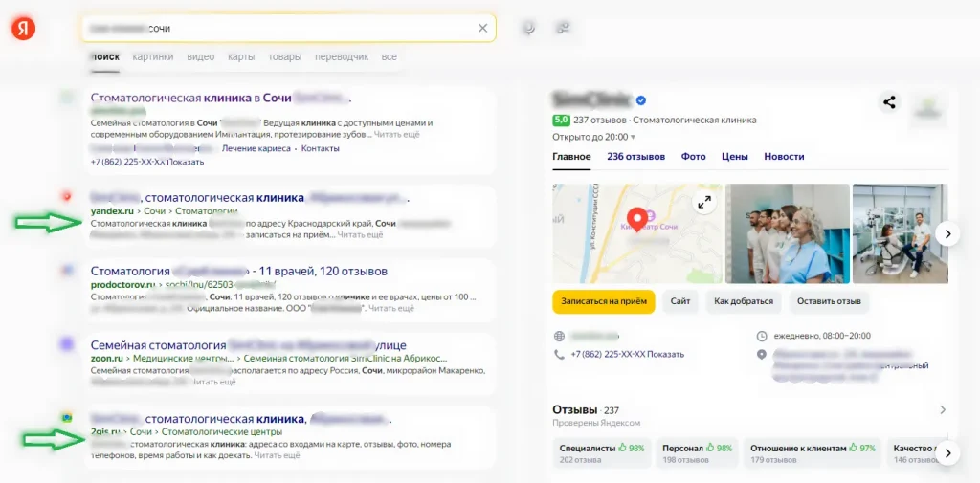Open the Отзывы section chevron
Image resolution: width=980 pixels, height=483 pixels.
(942, 409)
